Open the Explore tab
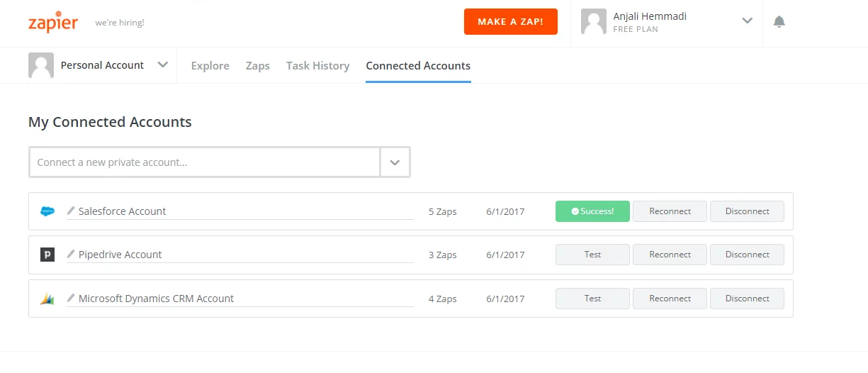 pos(210,66)
